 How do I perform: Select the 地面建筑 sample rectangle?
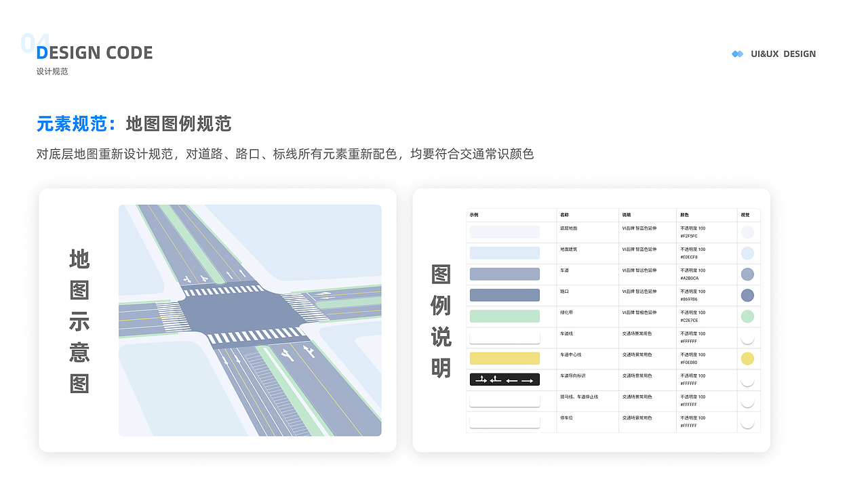[x=505, y=253]
